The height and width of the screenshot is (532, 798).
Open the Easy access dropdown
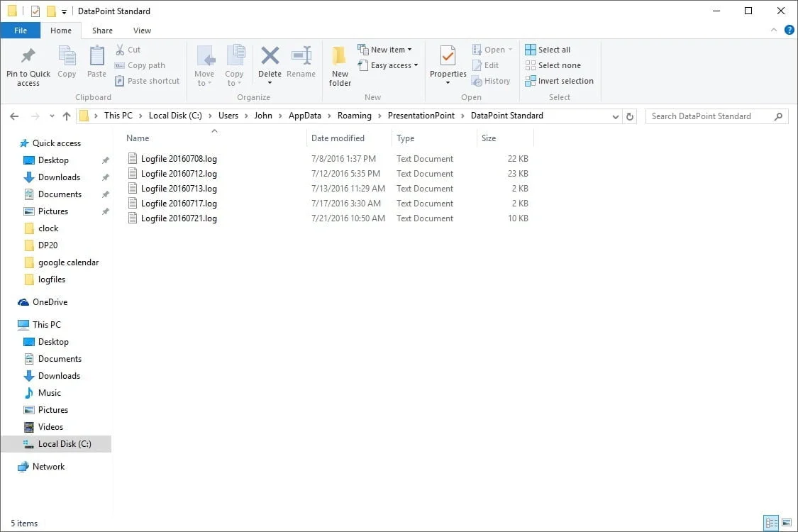coord(388,65)
